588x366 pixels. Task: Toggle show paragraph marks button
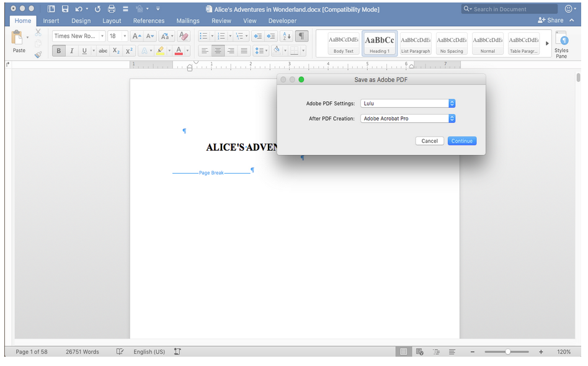[301, 36]
